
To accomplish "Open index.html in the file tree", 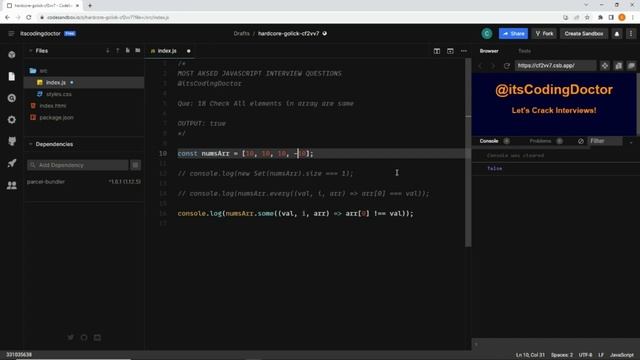I will pyautogui.click(x=84, y=106).
